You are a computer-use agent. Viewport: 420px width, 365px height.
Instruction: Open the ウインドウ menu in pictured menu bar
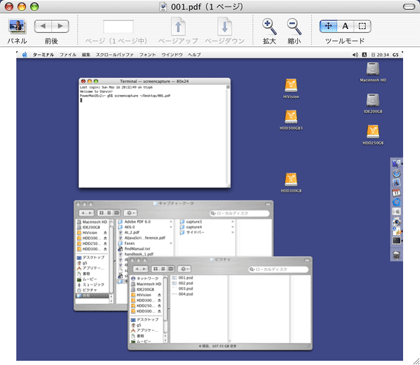(x=172, y=55)
